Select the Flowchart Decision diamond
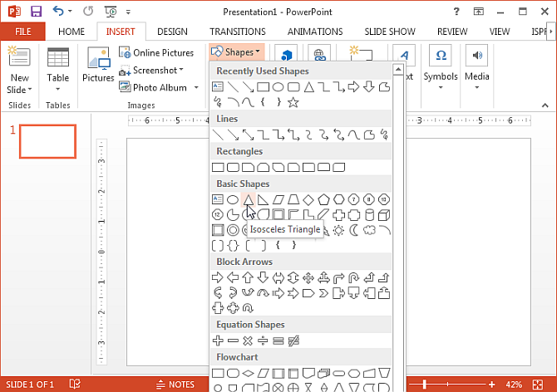 tap(248, 373)
